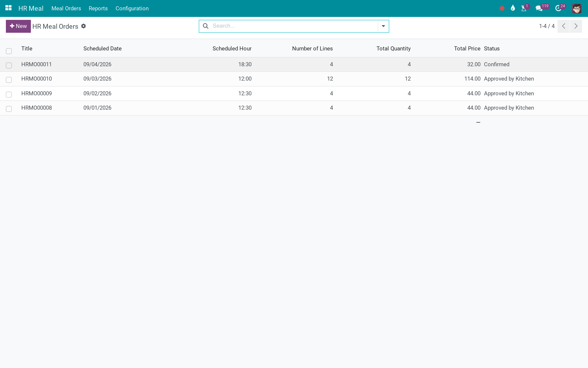Open the activities clock icon

click(x=558, y=8)
